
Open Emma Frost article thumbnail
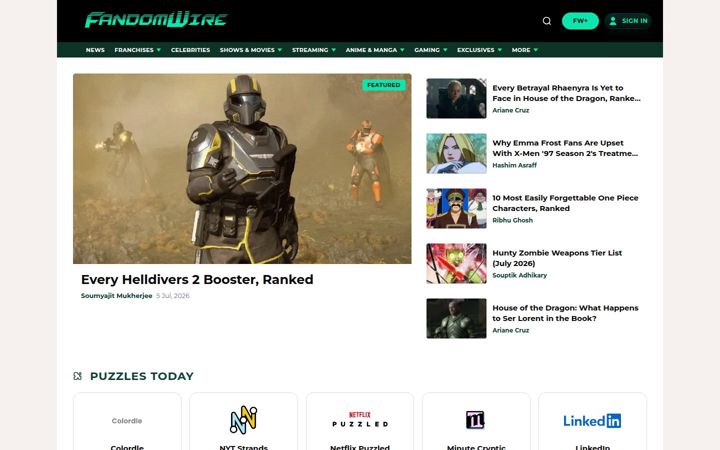point(456,153)
